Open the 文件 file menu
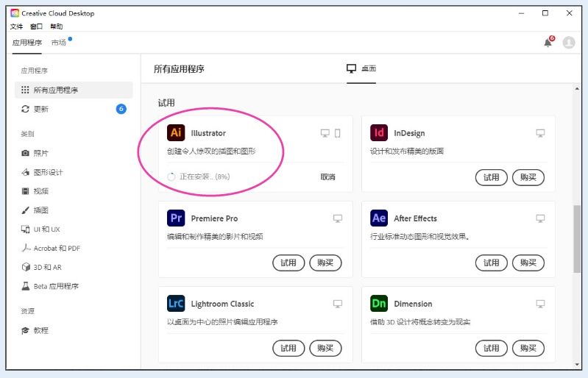Screen dimensions: 588x378 pyautogui.click(x=16, y=26)
